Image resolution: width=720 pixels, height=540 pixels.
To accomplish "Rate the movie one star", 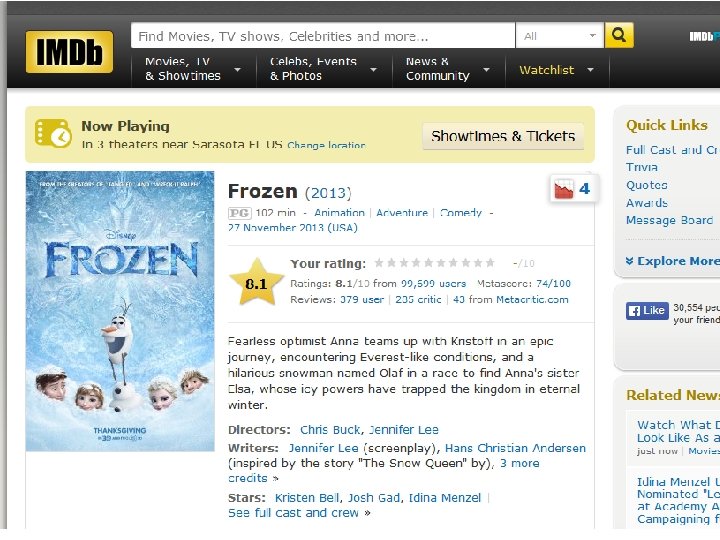I will tap(379, 263).
